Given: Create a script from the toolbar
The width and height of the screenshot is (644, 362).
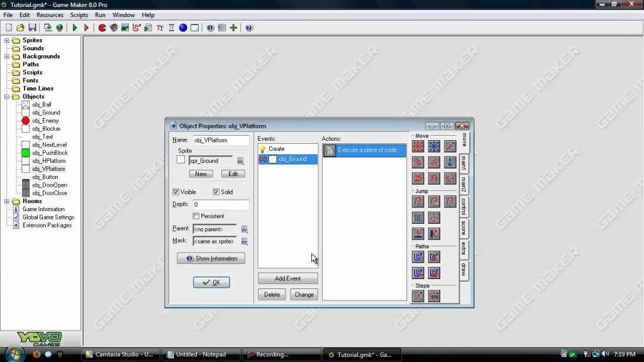Looking at the screenshot, I should tap(148, 28).
